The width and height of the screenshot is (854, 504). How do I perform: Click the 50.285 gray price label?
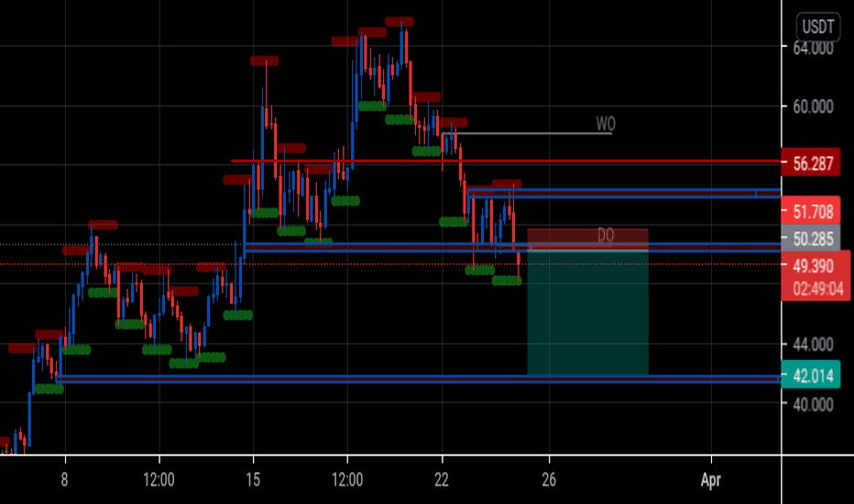[x=810, y=238]
